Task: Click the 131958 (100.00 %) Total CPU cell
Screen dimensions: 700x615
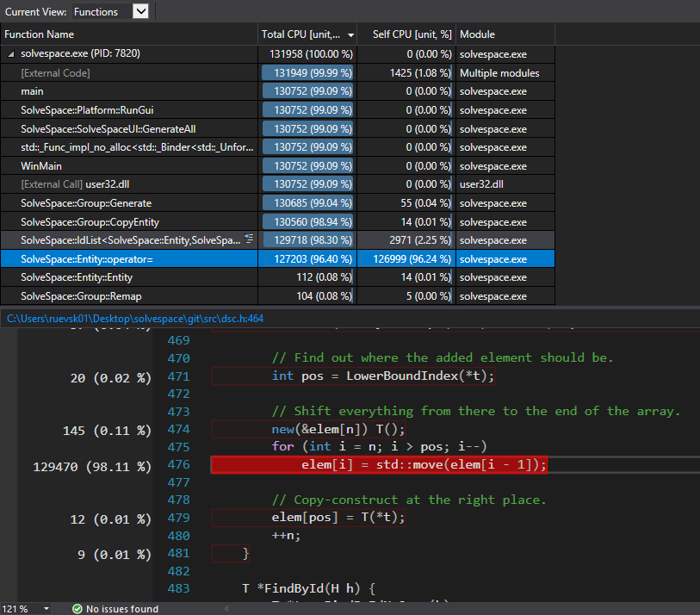Action: click(307, 54)
